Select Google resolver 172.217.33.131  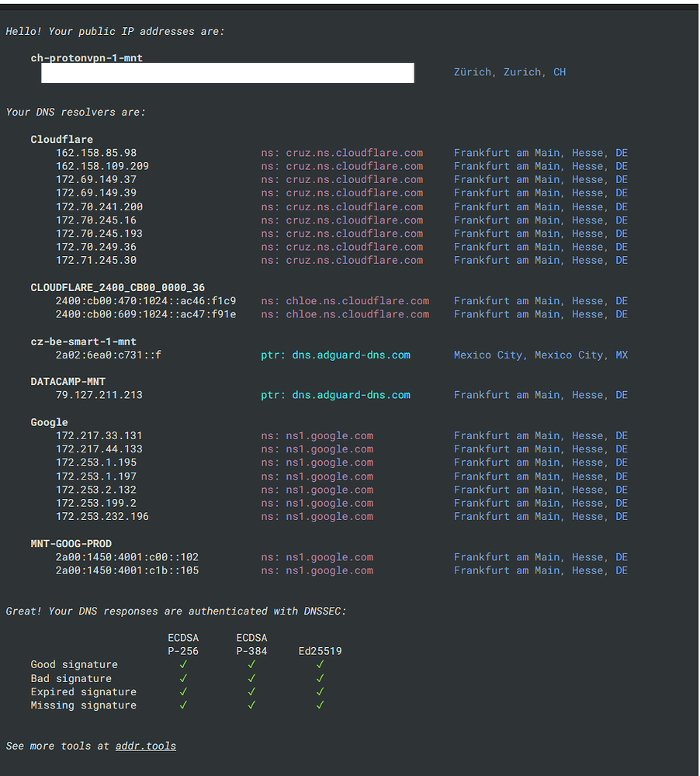(x=99, y=435)
